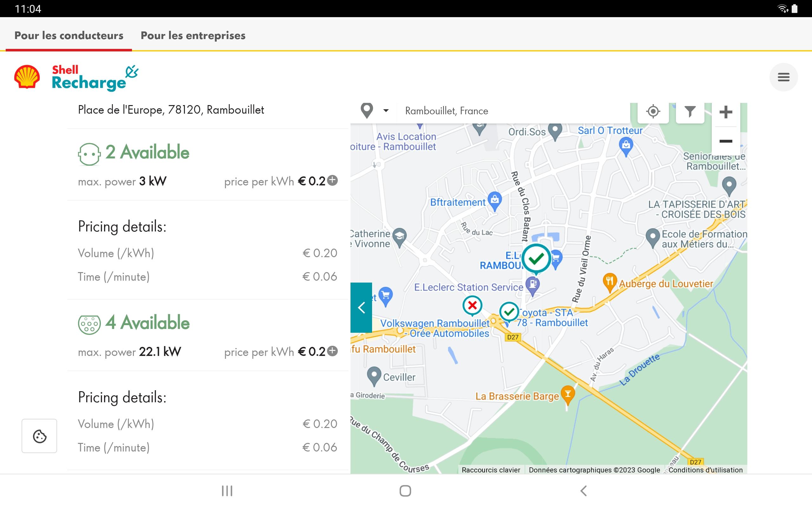Screen dimensions: 812x508
Task: Switch to Pour les conducteurs tab
Action: coord(69,35)
